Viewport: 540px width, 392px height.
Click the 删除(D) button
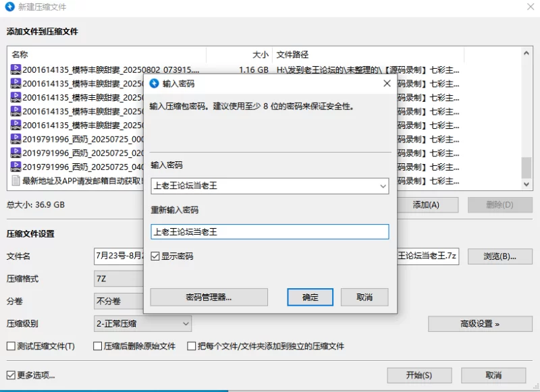(500, 205)
